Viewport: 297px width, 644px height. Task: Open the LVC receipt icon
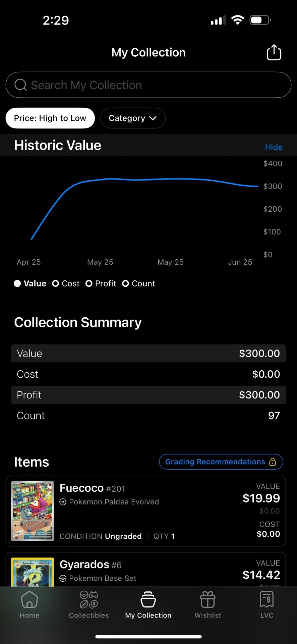point(267,599)
